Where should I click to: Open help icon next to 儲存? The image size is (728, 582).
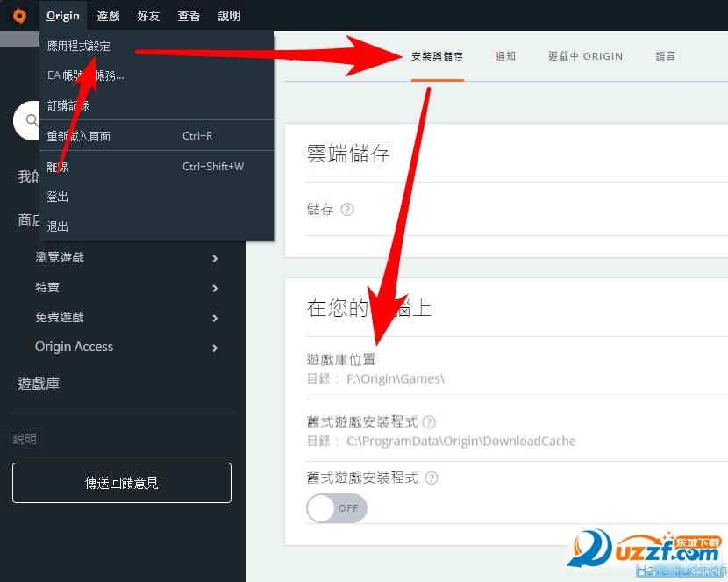[x=347, y=210]
